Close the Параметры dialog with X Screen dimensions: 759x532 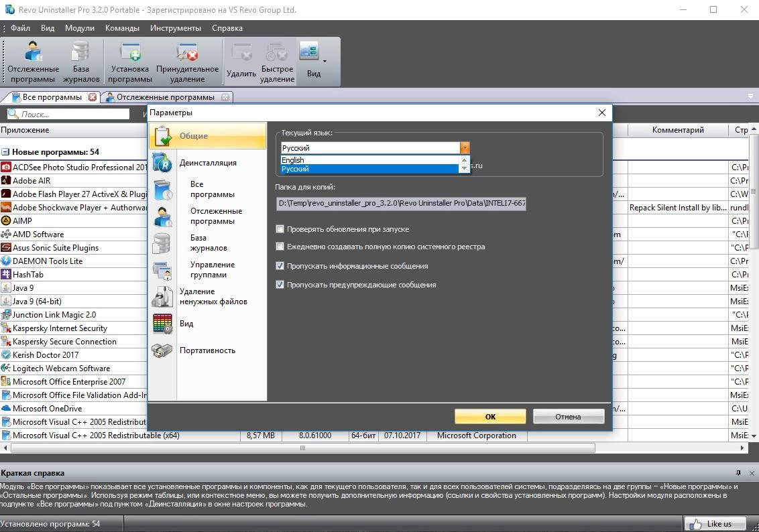(602, 112)
